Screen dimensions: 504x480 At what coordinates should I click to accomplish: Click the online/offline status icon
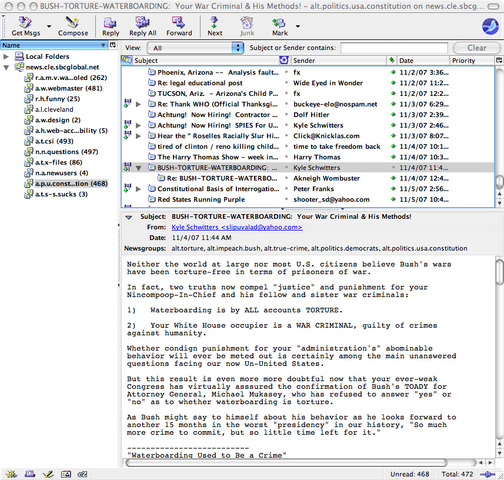click(487, 474)
